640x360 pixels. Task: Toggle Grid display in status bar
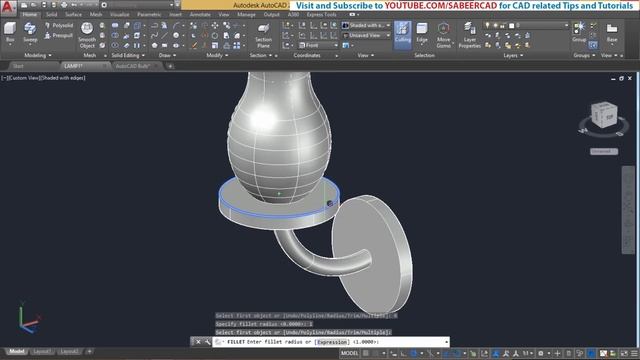coord(366,353)
